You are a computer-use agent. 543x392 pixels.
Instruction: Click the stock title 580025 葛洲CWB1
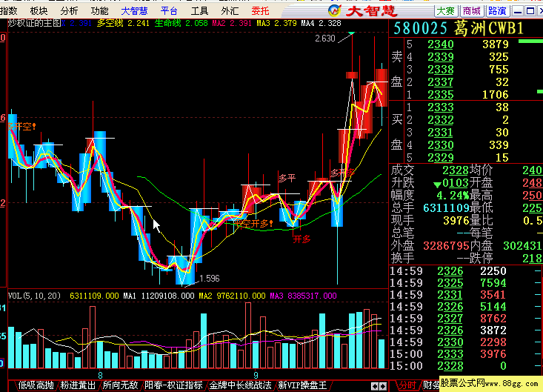point(459,28)
